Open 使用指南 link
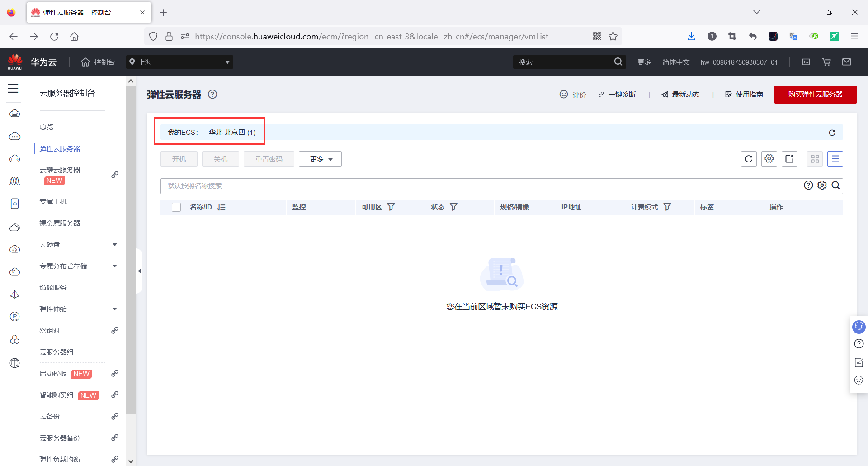The image size is (868, 466). (744, 94)
